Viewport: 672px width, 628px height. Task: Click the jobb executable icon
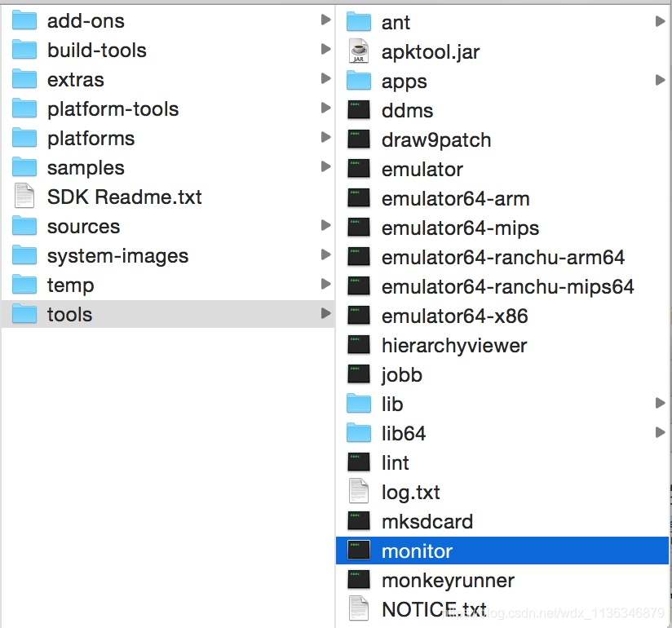click(359, 374)
